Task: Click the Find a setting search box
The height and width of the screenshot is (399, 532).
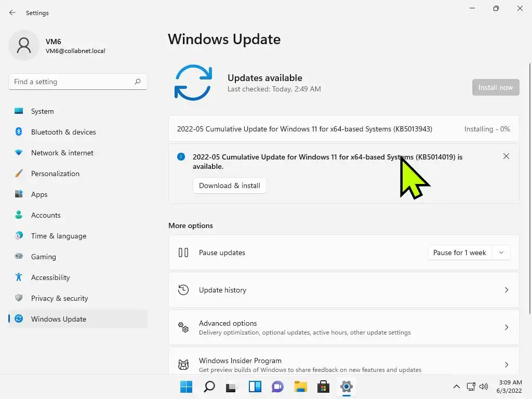Action: 78,82
